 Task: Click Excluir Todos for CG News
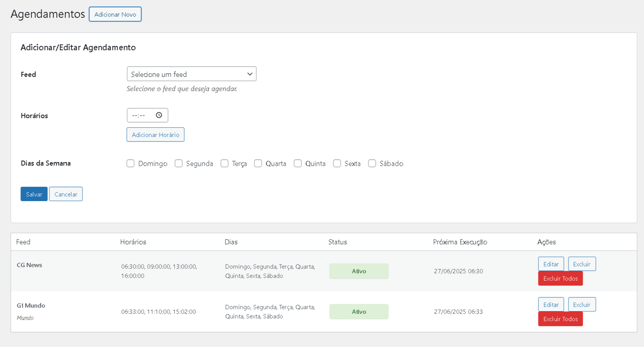tap(560, 278)
